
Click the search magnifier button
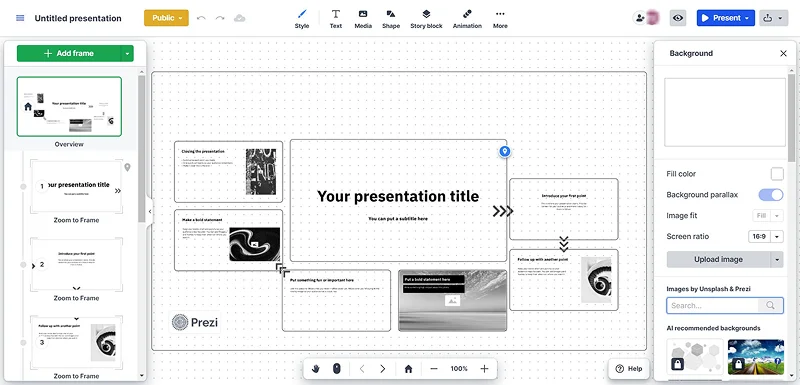pos(770,305)
